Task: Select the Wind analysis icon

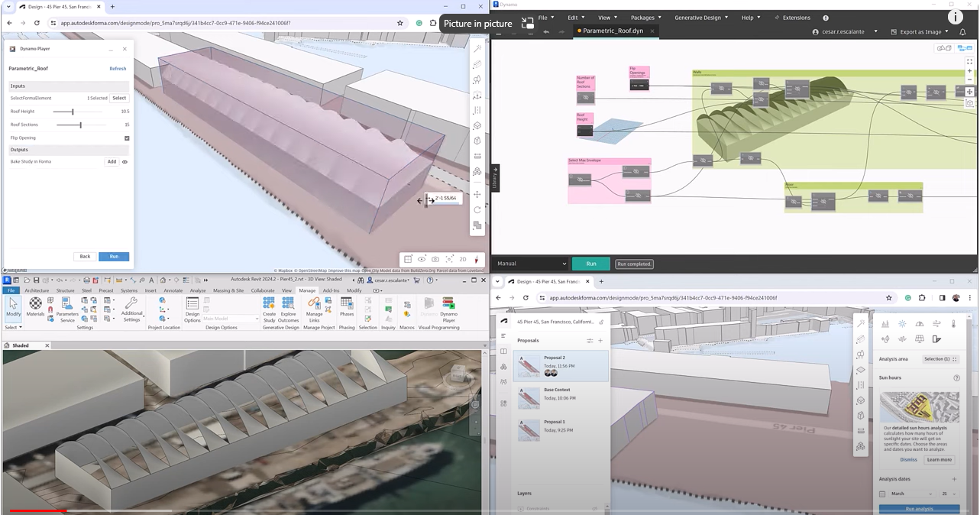Action: click(x=937, y=324)
